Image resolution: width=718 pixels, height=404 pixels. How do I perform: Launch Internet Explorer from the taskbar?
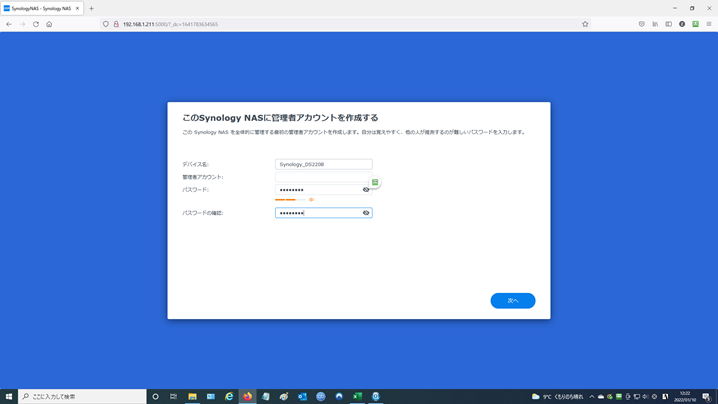click(x=229, y=396)
